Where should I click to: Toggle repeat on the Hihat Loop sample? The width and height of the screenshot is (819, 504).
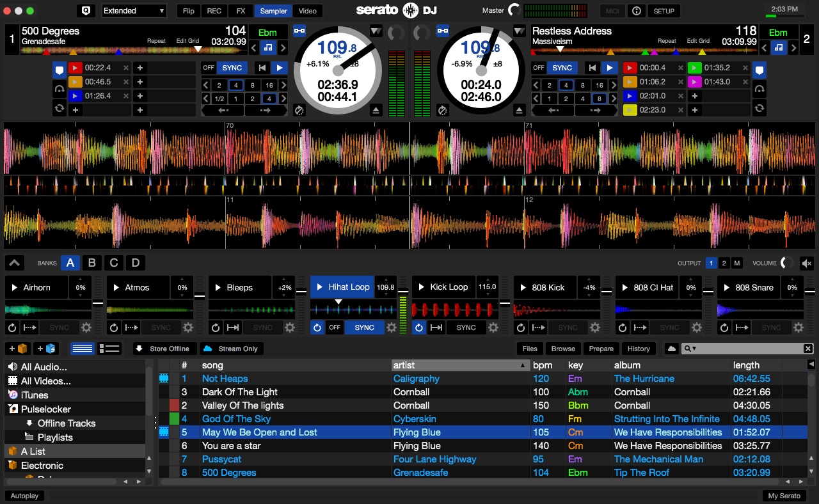point(317,327)
